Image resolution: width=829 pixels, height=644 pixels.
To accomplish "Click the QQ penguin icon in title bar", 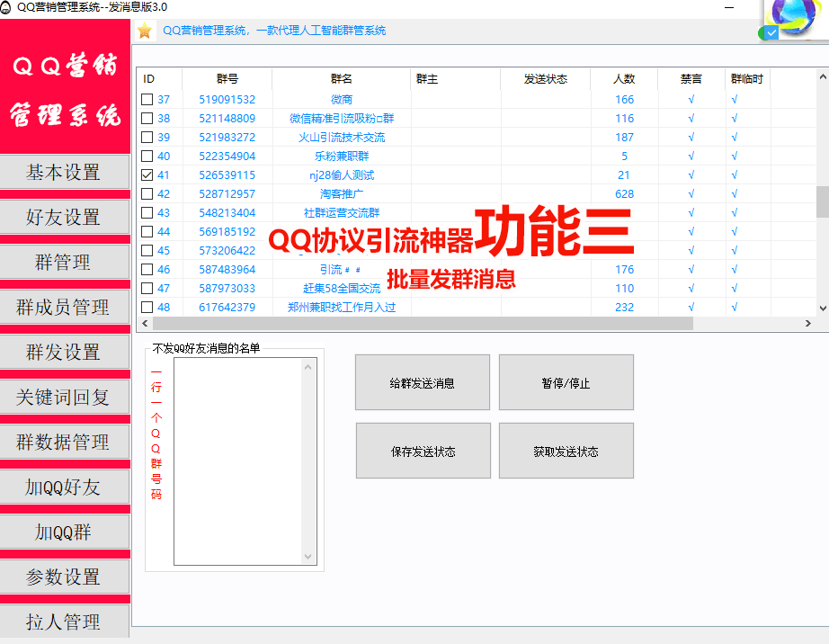I will tap(7, 6).
